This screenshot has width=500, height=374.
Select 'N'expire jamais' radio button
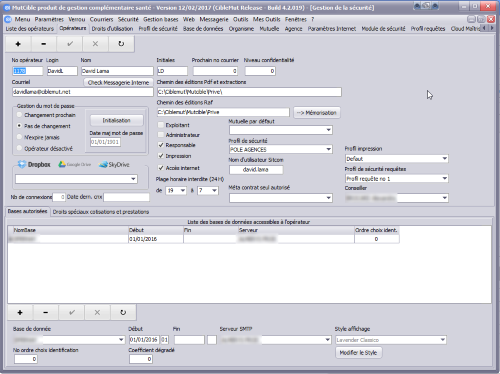[19, 137]
